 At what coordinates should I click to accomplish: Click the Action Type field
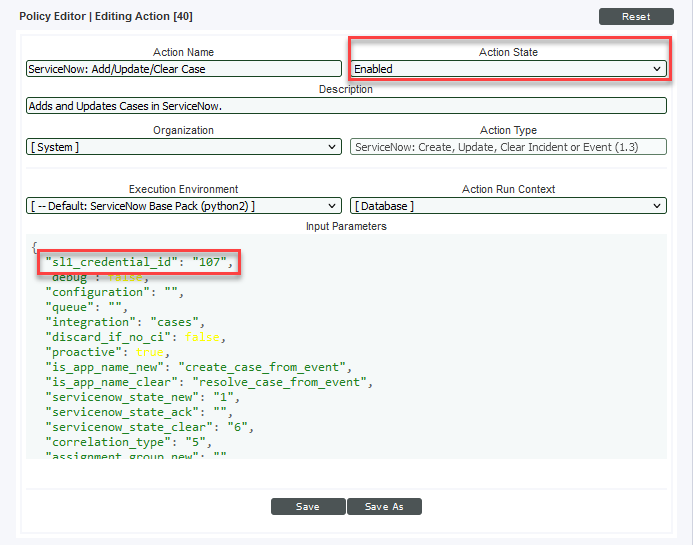coord(508,147)
